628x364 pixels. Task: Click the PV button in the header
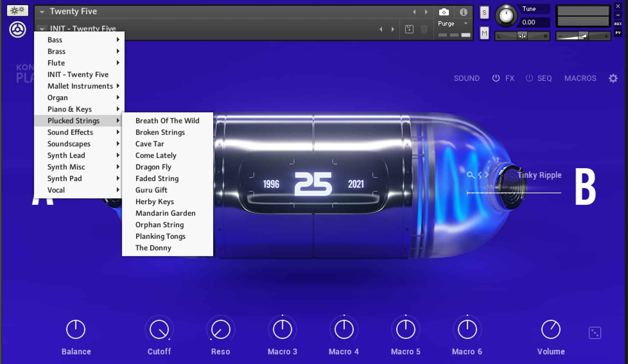tap(618, 33)
